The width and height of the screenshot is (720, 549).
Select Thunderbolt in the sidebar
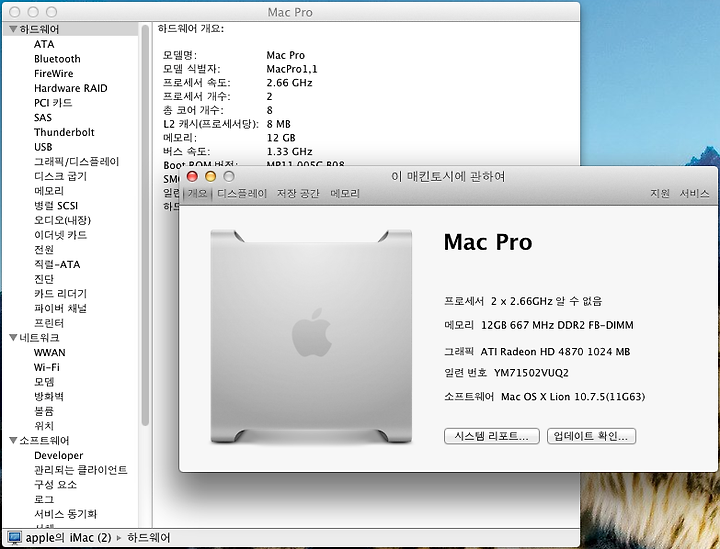(64, 132)
